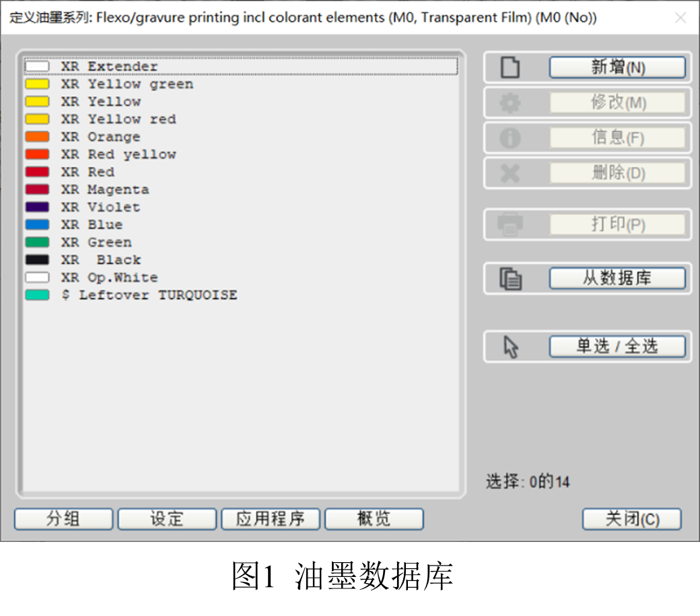Select the XR Yellow green row
The height and width of the screenshot is (616, 700).
click(x=241, y=84)
